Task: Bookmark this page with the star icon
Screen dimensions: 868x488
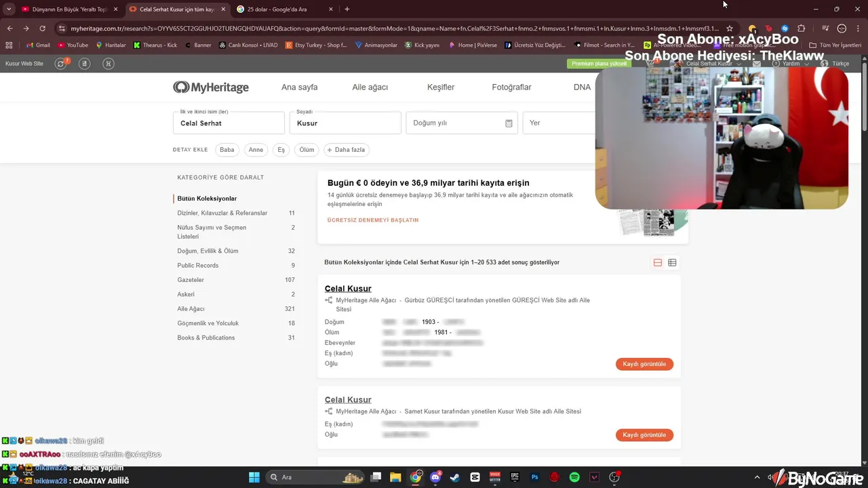Action: 729,28
